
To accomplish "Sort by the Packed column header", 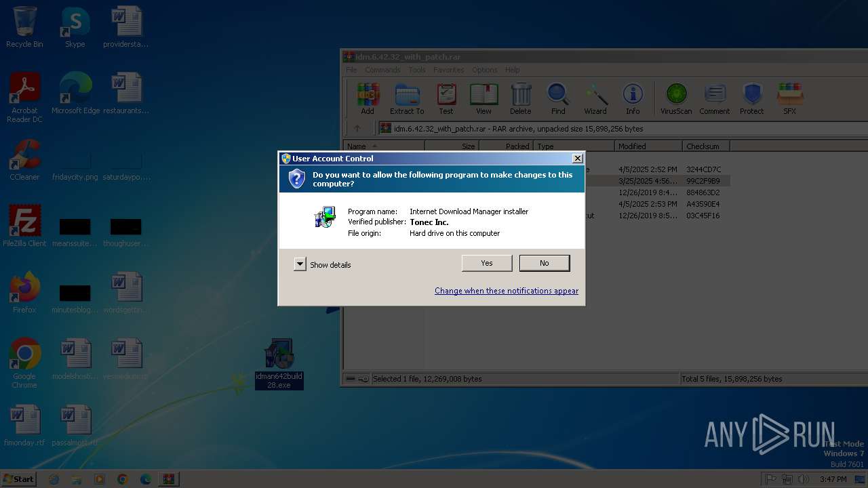I will (506, 146).
